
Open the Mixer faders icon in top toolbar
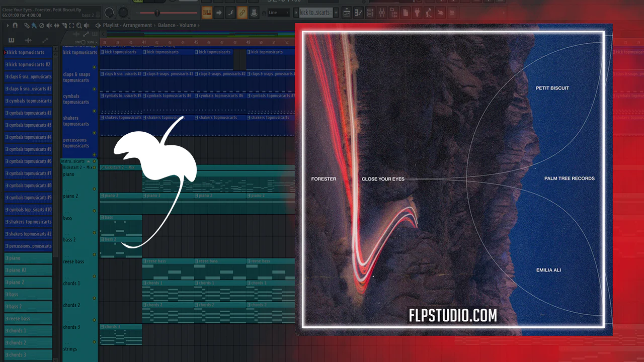tap(382, 13)
